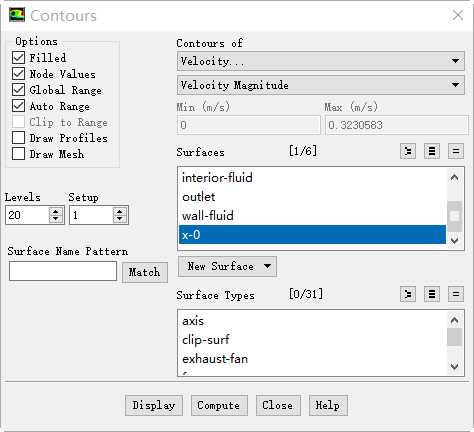Deselect all surfaces using the equals icon

[x=456, y=152]
